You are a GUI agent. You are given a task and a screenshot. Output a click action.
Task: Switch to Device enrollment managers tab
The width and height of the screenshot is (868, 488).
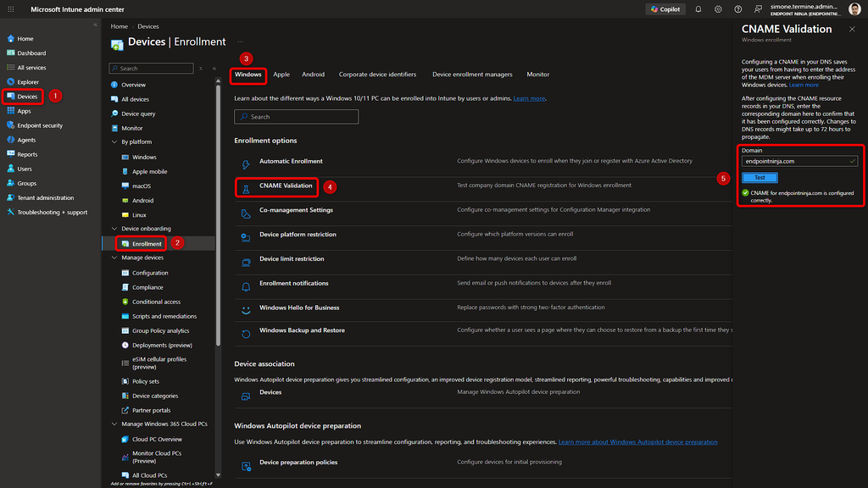click(x=472, y=75)
